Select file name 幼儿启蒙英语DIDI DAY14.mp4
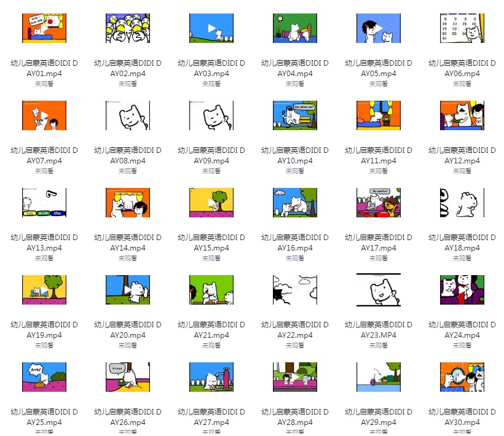504x436 pixels. click(x=128, y=243)
